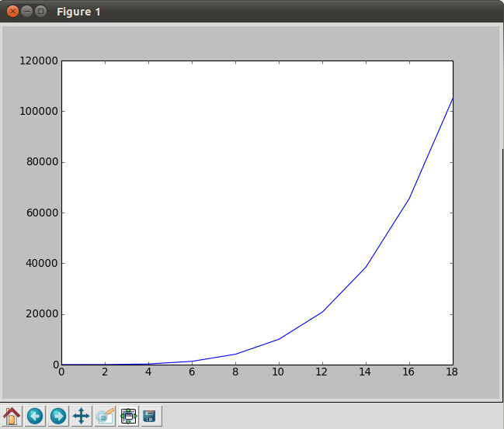
Task: Click the x-axis label 14
Action: click(x=365, y=372)
